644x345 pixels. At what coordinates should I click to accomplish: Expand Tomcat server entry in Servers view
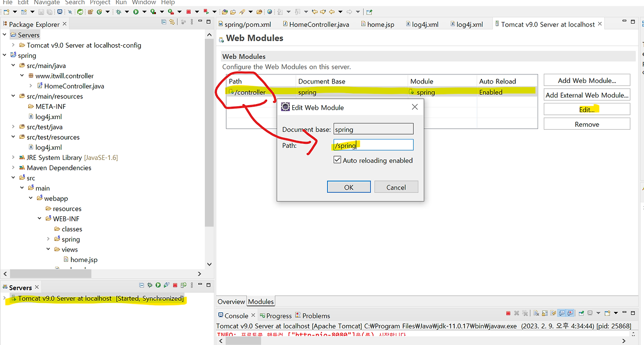[x=5, y=298]
